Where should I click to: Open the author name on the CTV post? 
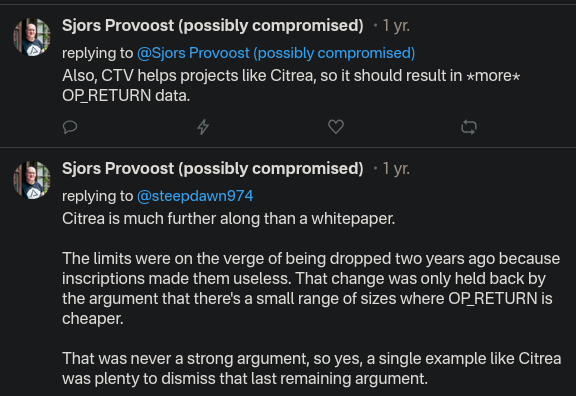click(x=213, y=26)
